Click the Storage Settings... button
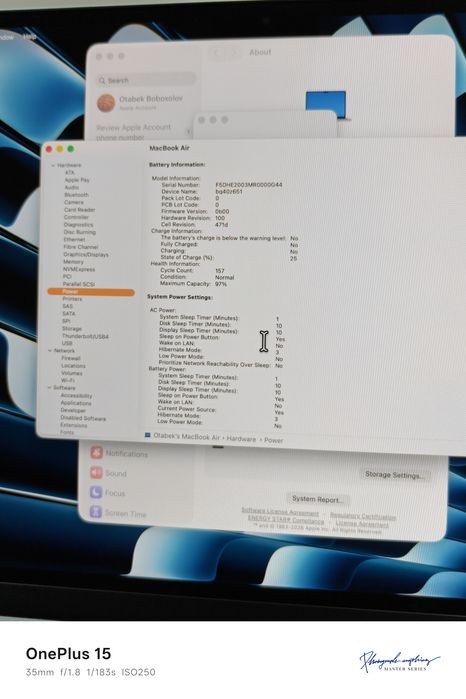This screenshot has height=699, width=466. point(394,475)
